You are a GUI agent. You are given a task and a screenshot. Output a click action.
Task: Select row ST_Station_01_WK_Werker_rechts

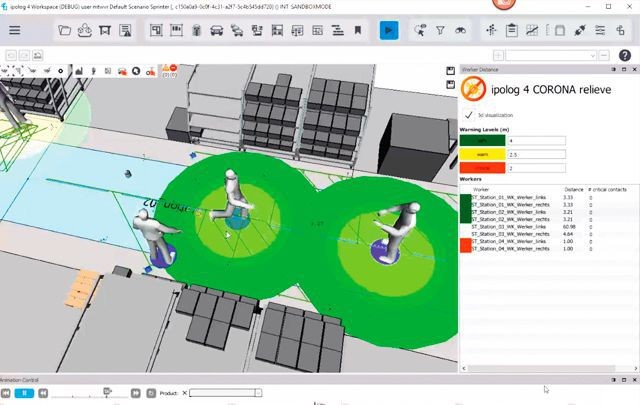pos(549,205)
